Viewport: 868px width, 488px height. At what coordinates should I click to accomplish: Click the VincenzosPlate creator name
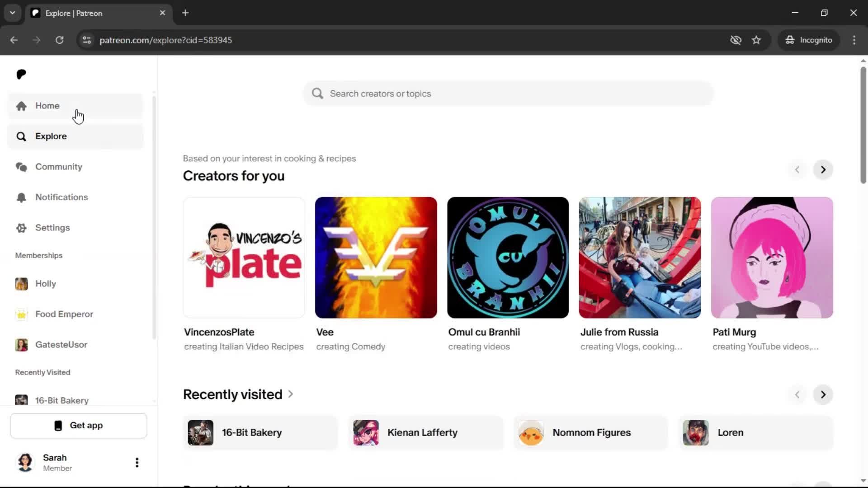219,332
